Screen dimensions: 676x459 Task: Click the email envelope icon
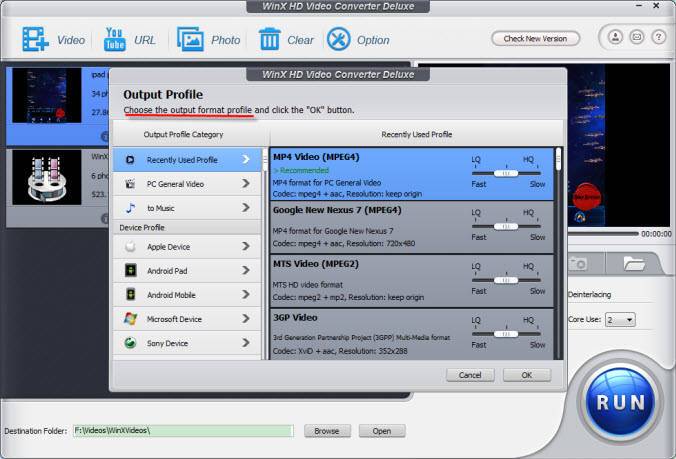tap(637, 37)
